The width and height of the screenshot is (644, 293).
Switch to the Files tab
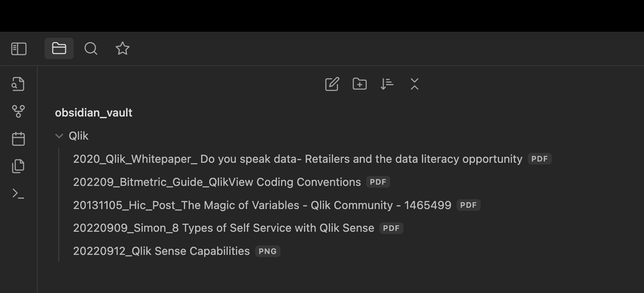59,48
